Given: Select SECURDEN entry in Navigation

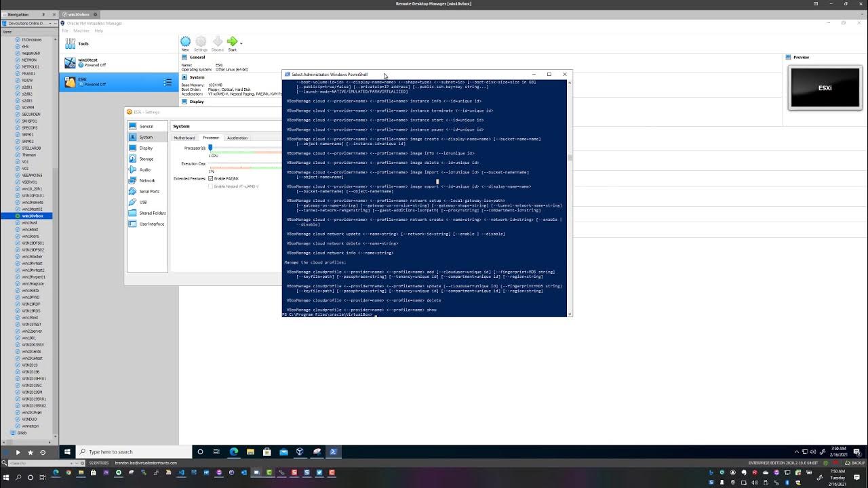Looking at the screenshot, I should pyautogui.click(x=31, y=114).
